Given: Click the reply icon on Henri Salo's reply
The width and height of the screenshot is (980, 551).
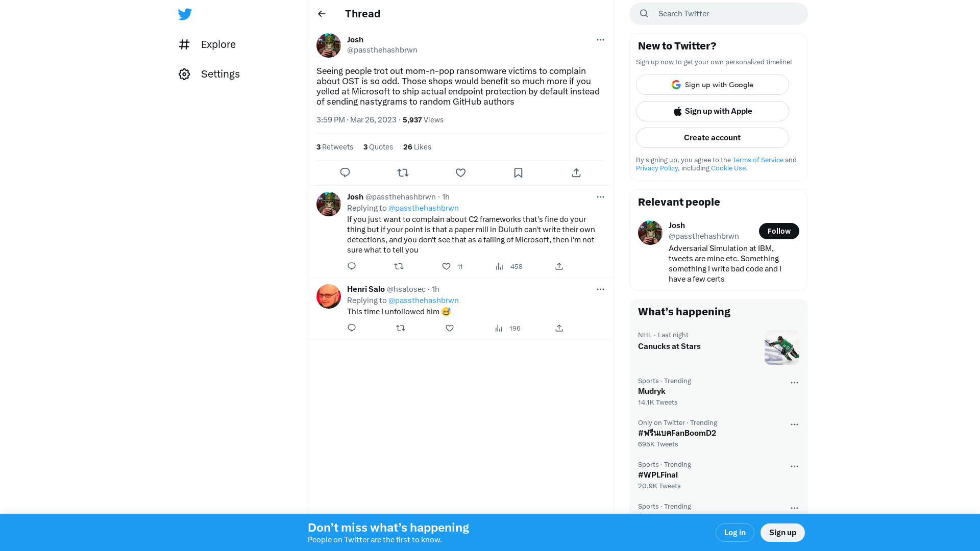Looking at the screenshot, I should [351, 328].
